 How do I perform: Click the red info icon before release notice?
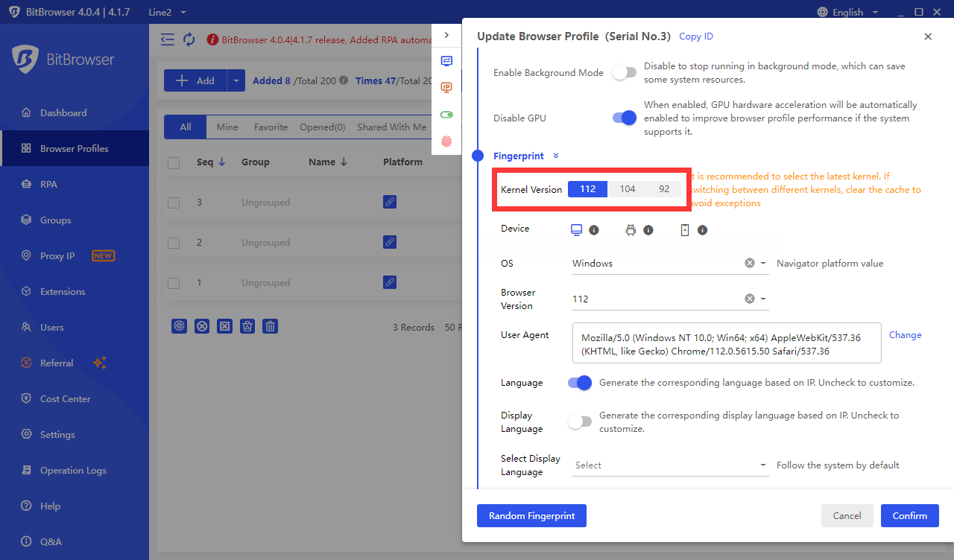click(x=212, y=39)
